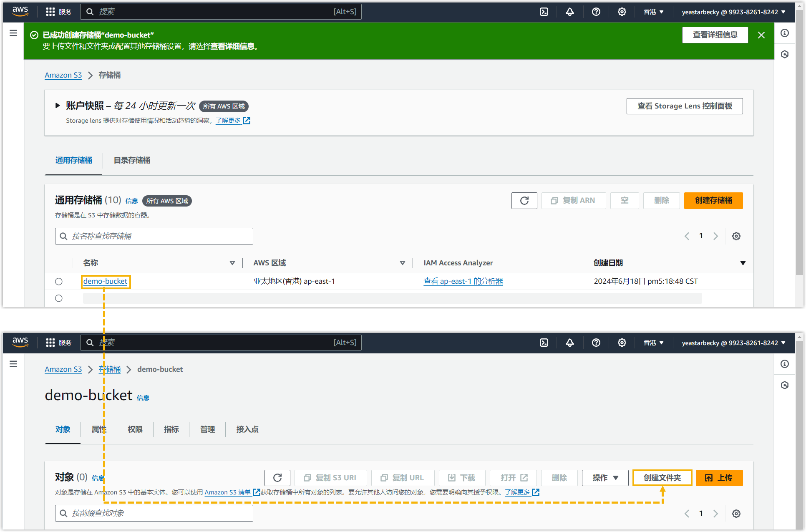This screenshot has height=532, width=806.
Task: Open the 操作 actions dropdown
Action: tap(605, 478)
